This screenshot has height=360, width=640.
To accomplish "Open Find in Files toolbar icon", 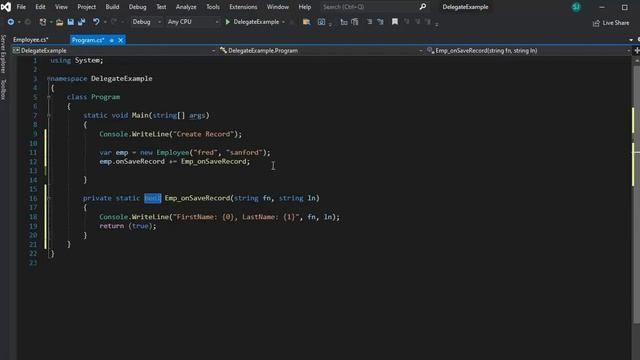I will tap(306, 22).
